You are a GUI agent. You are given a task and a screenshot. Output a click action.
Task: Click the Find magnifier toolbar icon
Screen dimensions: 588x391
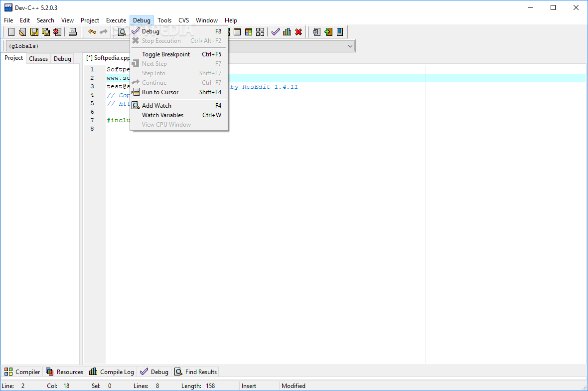pos(122,32)
